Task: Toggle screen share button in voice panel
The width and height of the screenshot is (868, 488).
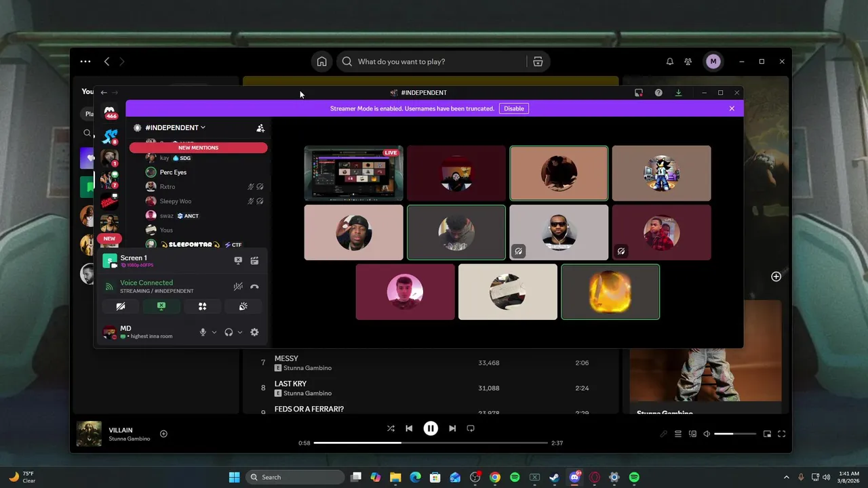Action: [161, 306]
